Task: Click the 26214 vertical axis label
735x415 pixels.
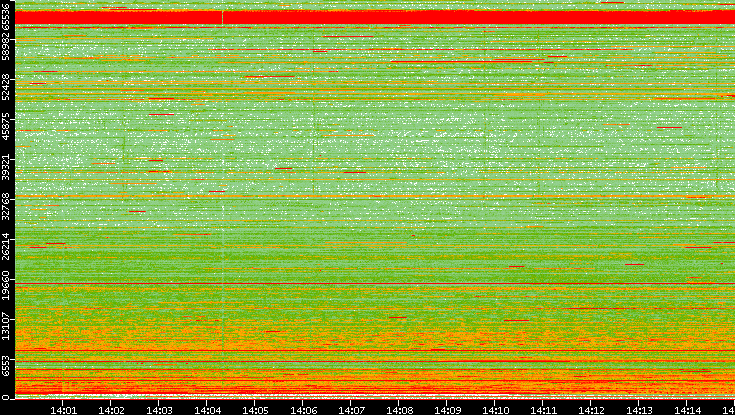Action: 5,246
